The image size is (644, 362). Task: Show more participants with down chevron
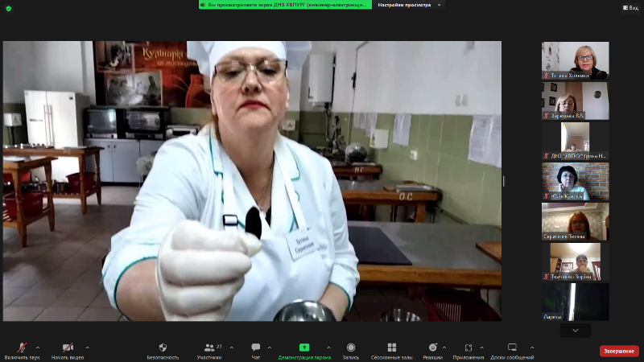click(x=576, y=331)
